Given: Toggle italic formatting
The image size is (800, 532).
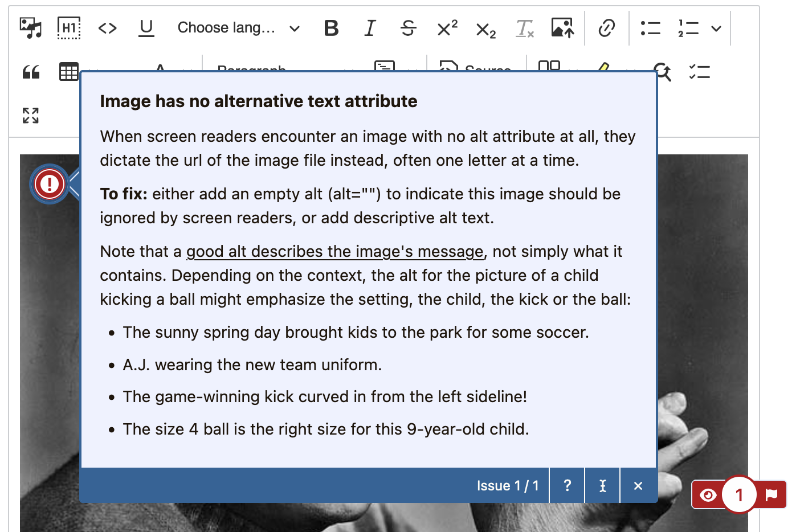Looking at the screenshot, I should click(370, 27).
